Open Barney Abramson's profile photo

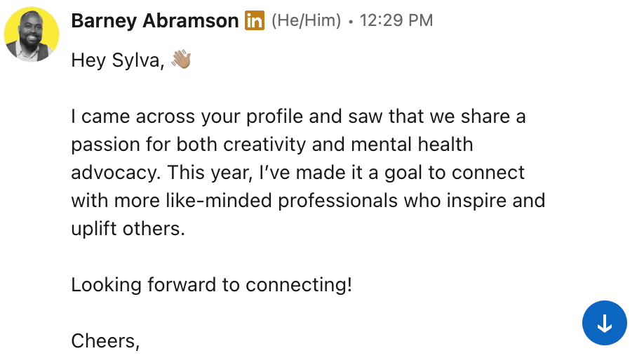click(x=32, y=34)
